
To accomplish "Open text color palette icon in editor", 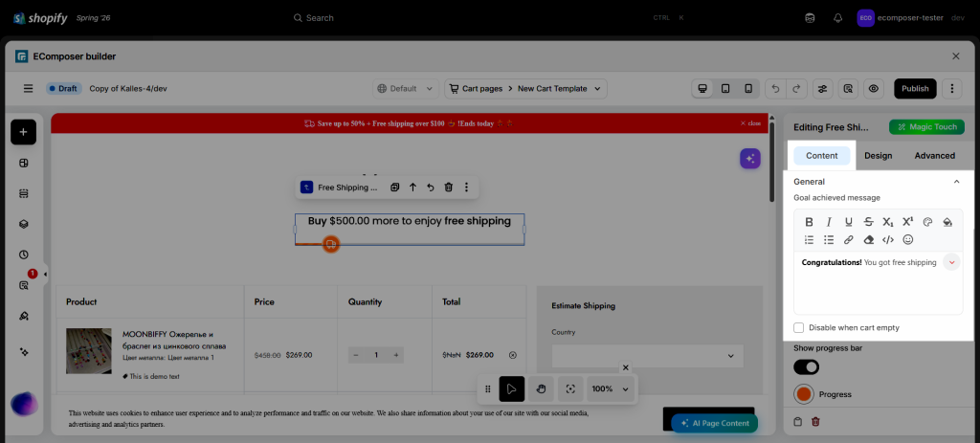I will point(927,222).
